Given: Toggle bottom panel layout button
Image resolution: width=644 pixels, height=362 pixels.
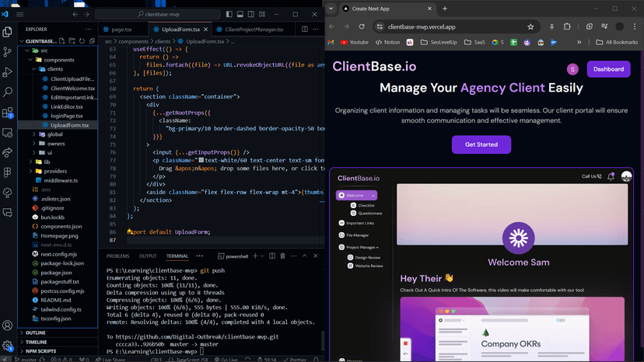Looking at the screenshot, I should pyautogui.click(x=240, y=14).
